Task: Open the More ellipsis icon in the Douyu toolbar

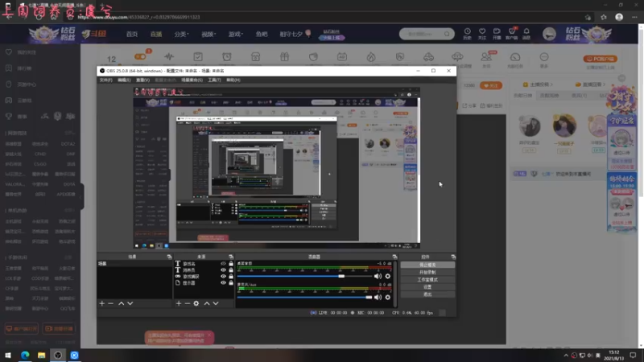Action: tap(544, 57)
